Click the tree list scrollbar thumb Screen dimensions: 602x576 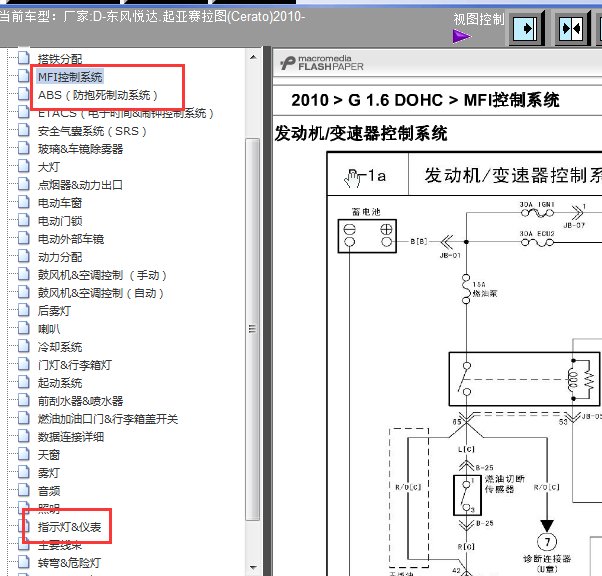point(253,329)
